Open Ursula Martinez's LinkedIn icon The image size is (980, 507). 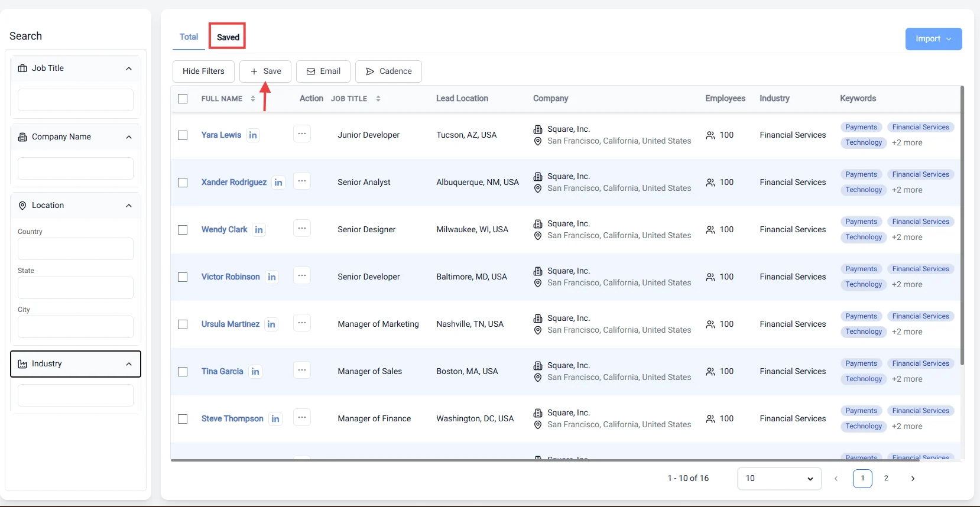[271, 324]
